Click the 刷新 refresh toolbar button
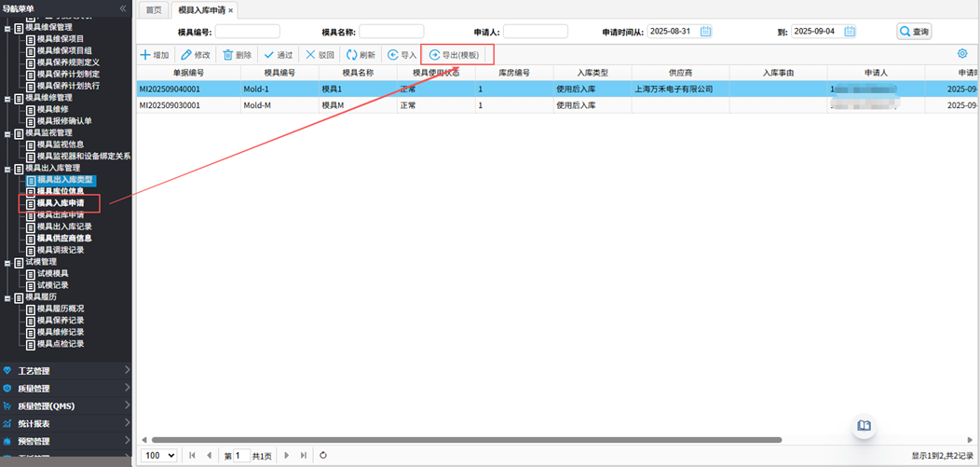The width and height of the screenshot is (980, 467). (361, 55)
